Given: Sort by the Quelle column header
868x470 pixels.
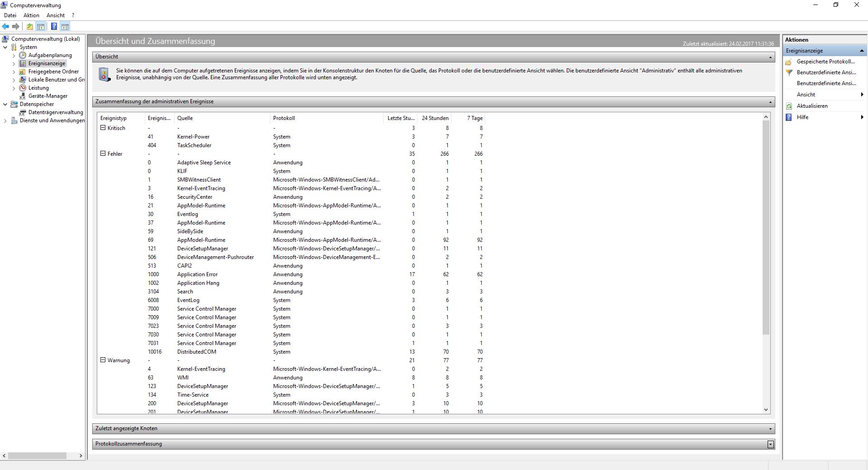Looking at the screenshot, I should 185,118.
